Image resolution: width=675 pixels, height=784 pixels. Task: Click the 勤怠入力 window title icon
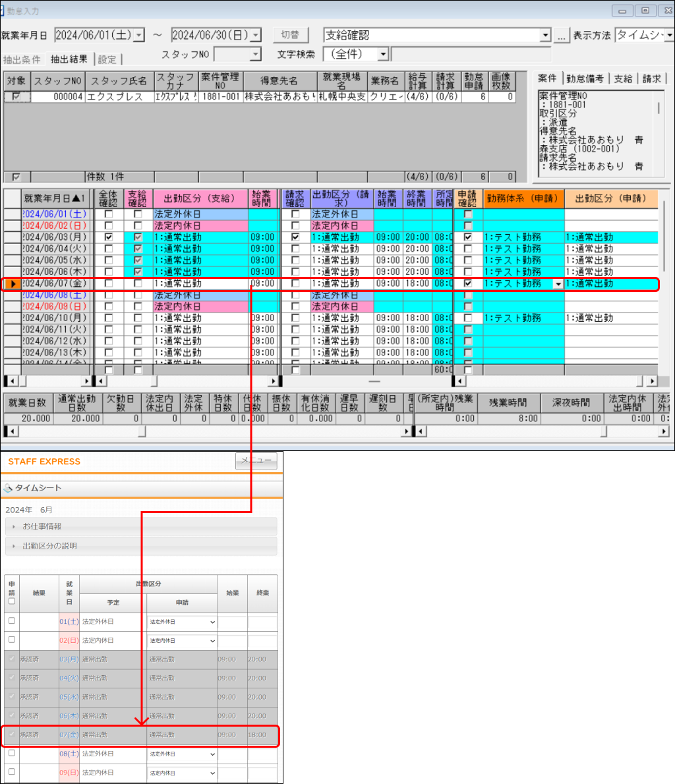(3, 11)
